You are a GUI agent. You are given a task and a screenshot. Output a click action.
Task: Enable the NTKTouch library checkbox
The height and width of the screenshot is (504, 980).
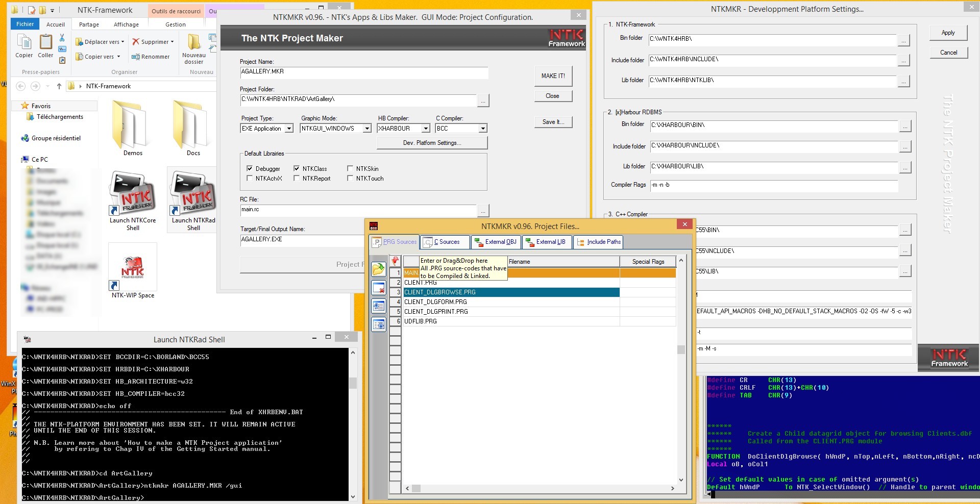pyautogui.click(x=350, y=178)
